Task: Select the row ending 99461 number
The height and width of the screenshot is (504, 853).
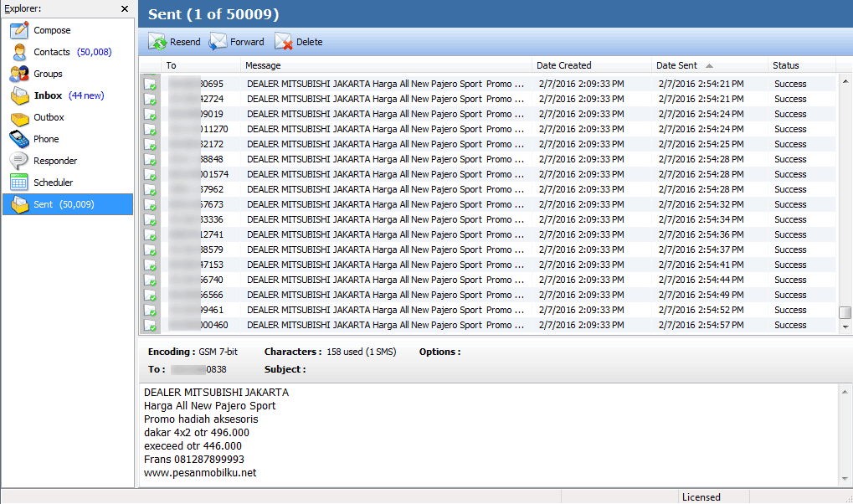Action: point(196,310)
